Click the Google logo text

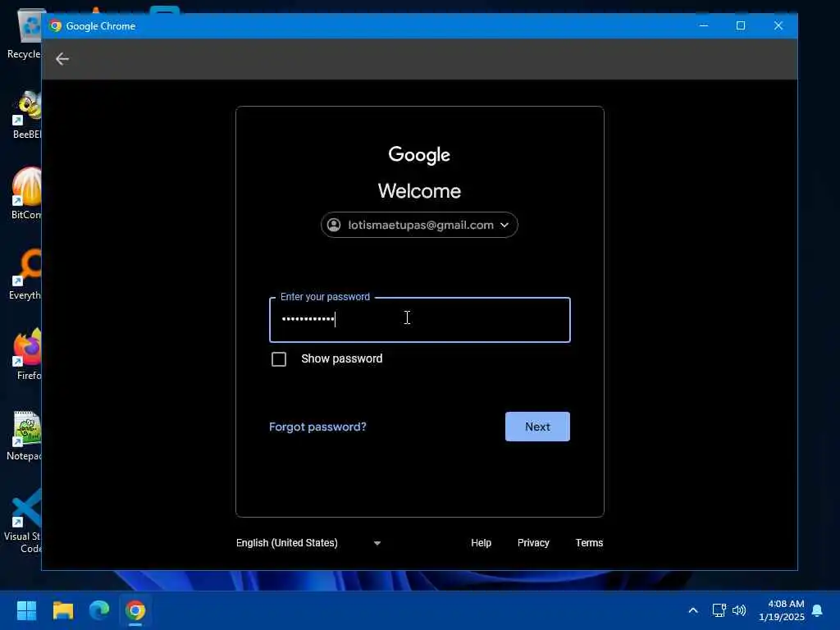[419, 155]
